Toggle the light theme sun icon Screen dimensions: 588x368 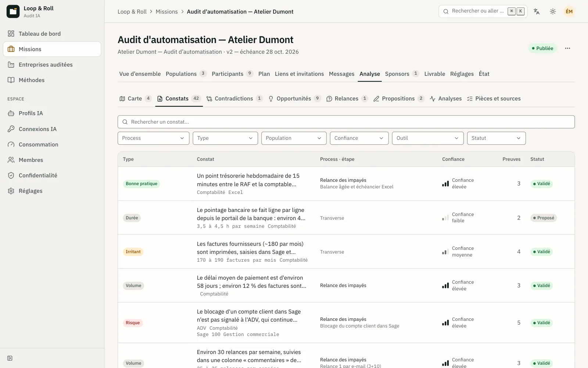pyautogui.click(x=553, y=11)
